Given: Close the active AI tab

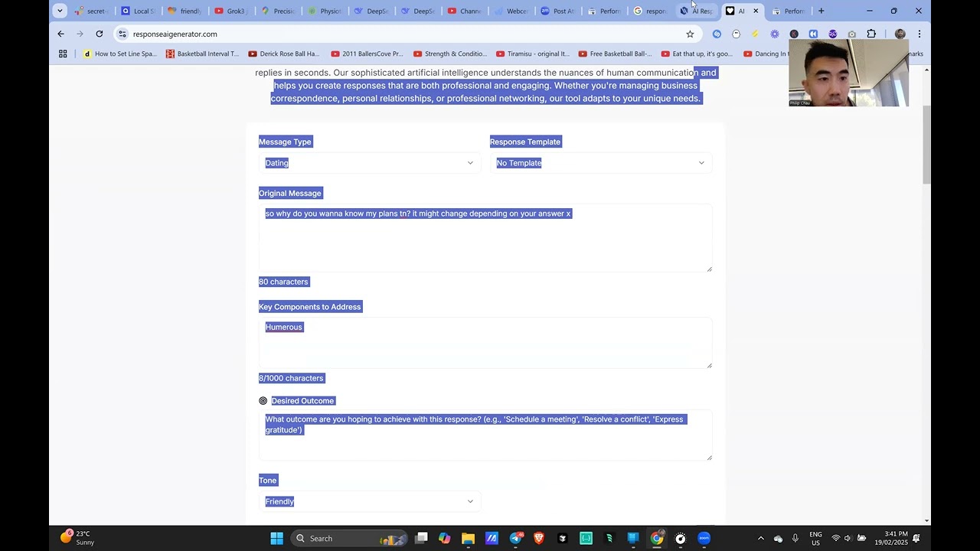Looking at the screenshot, I should click(756, 11).
